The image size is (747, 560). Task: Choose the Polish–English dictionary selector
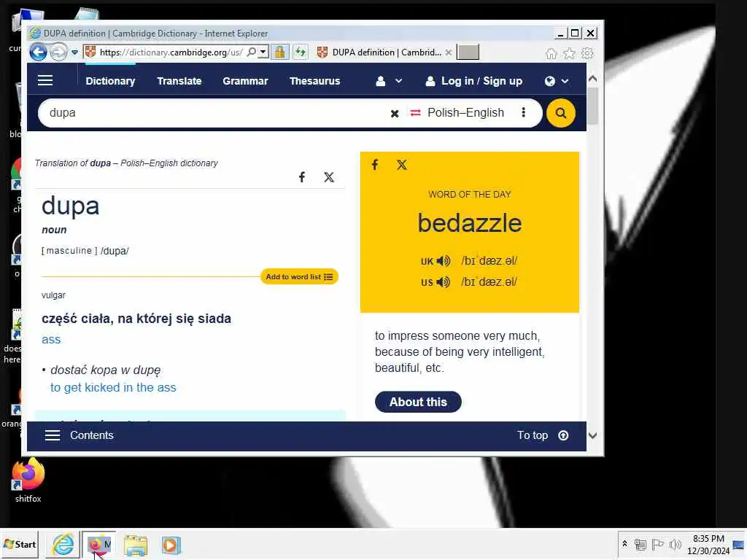point(465,113)
